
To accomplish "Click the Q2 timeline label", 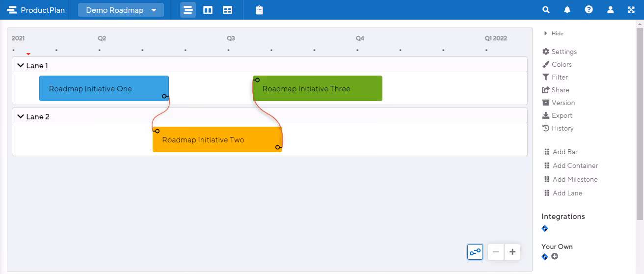I will [102, 38].
